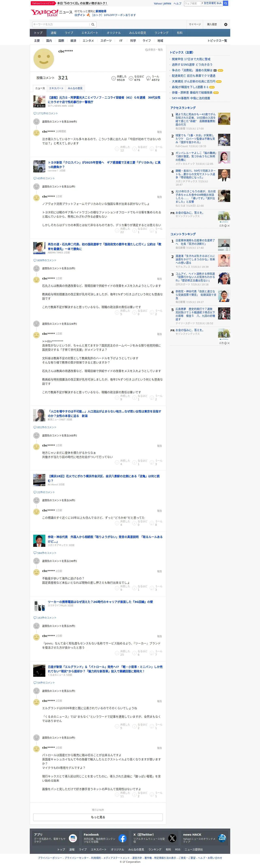
Task: Click the 共感した smiley icon under Karaoke arrest comment
Action: pyautogui.click(x=117, y=148)
